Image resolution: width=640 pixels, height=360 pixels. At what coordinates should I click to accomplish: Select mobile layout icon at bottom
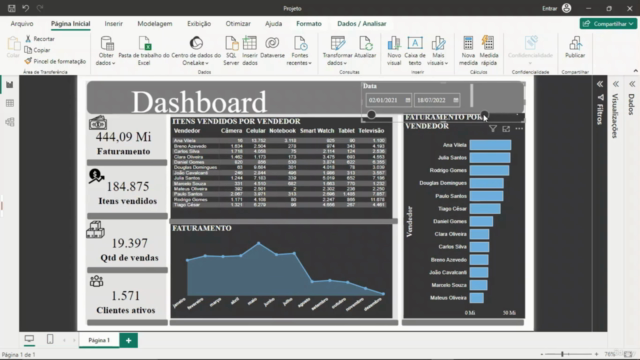coord(50,339)
